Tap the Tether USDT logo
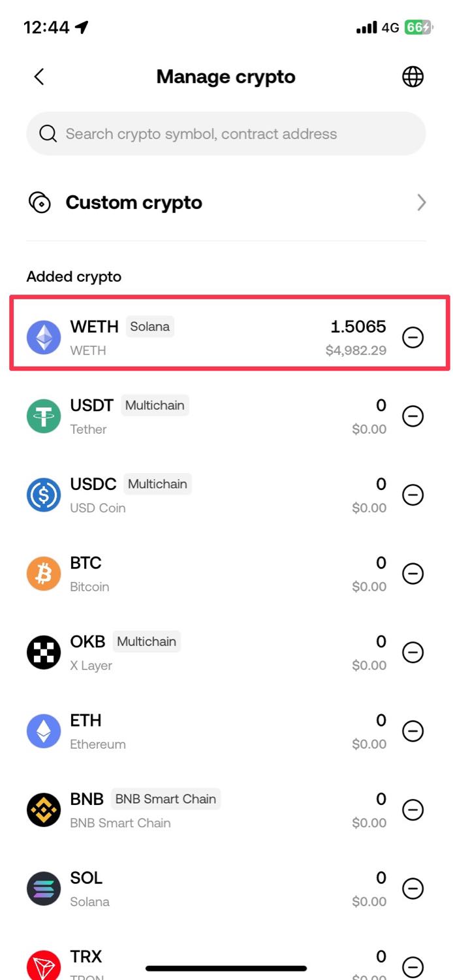This screenshot has height=980, width=453. tap(44, 416)
